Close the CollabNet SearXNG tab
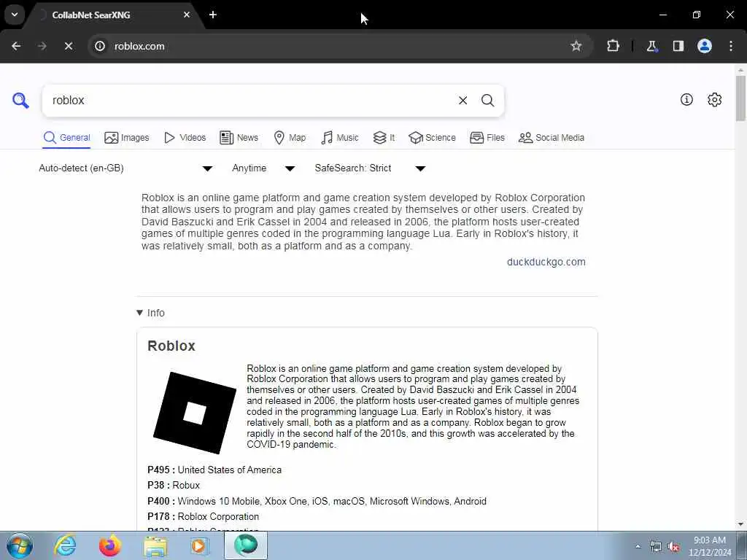 187,15
